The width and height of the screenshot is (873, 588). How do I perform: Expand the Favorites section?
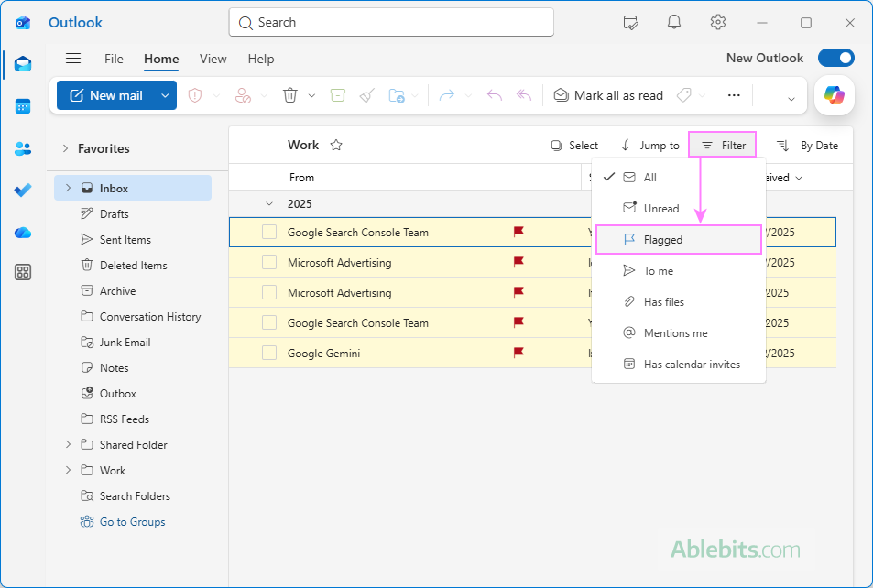pos(66,148)
